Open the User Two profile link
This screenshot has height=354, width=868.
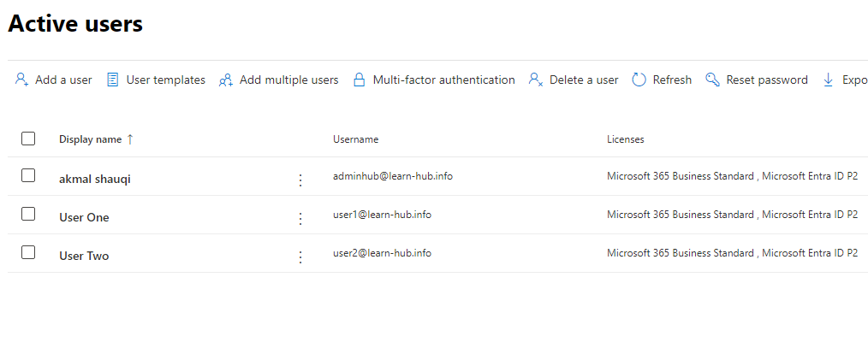84,256
